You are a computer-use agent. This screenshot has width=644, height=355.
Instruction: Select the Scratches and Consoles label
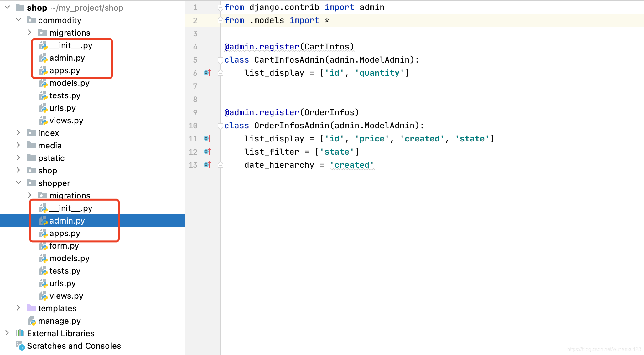[x=74, y=346]
